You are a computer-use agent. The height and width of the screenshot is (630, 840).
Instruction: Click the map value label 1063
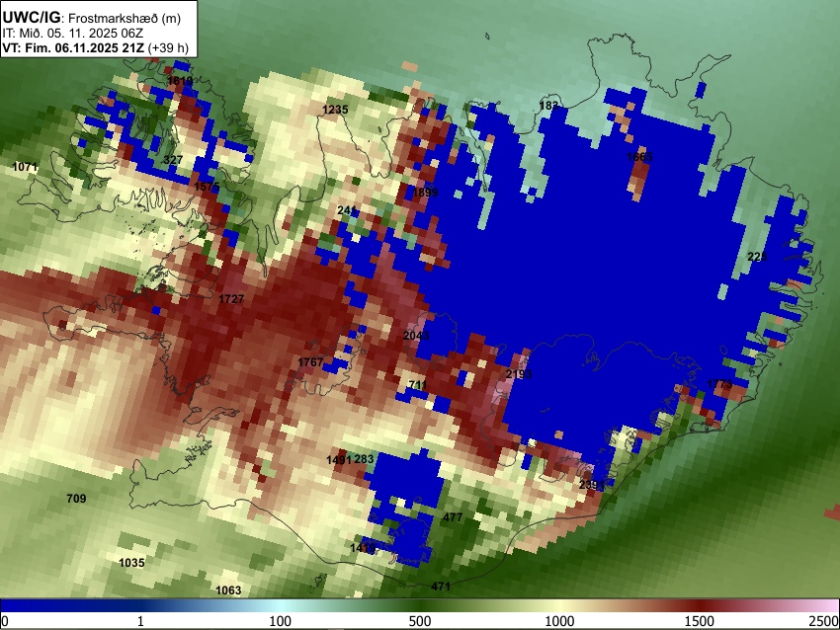(x=228, y=591)
